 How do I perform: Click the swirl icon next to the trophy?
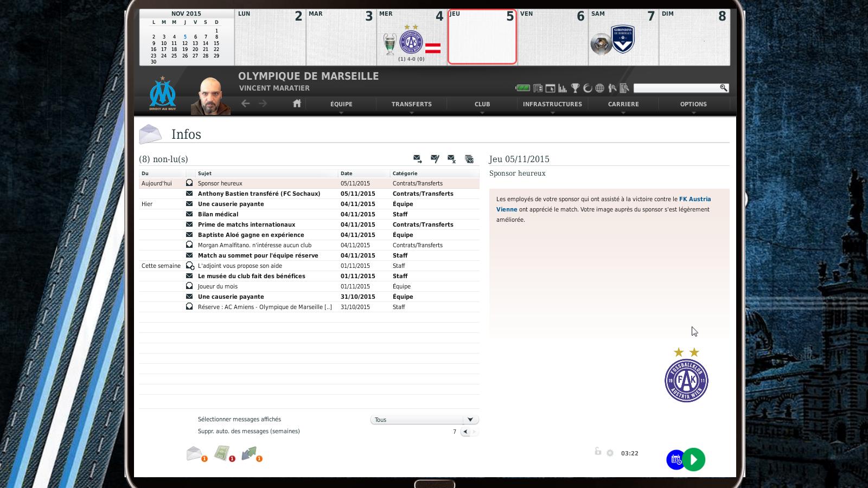point(588,88)
